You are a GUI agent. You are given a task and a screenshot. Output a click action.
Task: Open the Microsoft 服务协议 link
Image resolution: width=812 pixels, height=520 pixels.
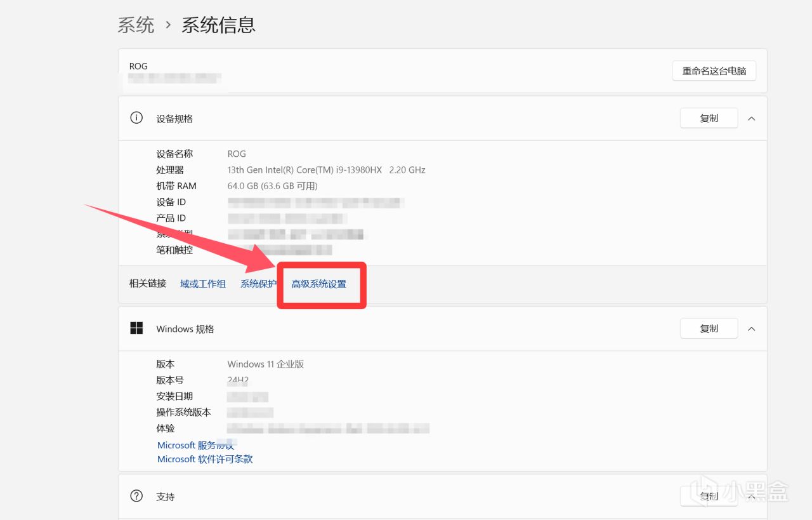coord(195,445)
